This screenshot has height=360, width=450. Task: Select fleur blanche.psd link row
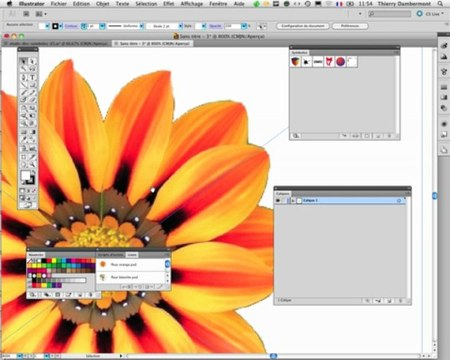point(130,277)
